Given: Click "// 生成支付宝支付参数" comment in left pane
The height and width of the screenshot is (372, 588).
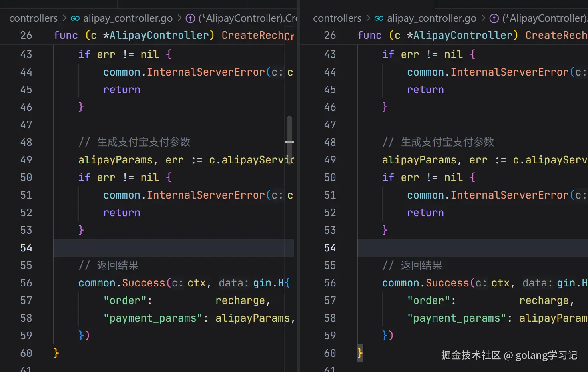Looking at the screenshot, I should click(134, 142).
